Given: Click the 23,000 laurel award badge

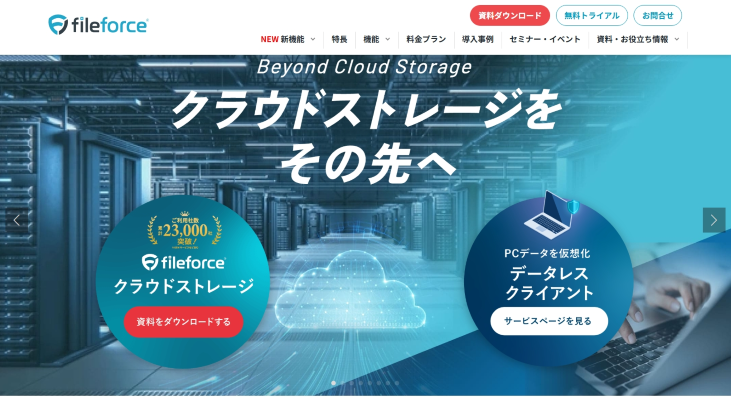Looking at the screenshot, I should (x=185, y=230).
